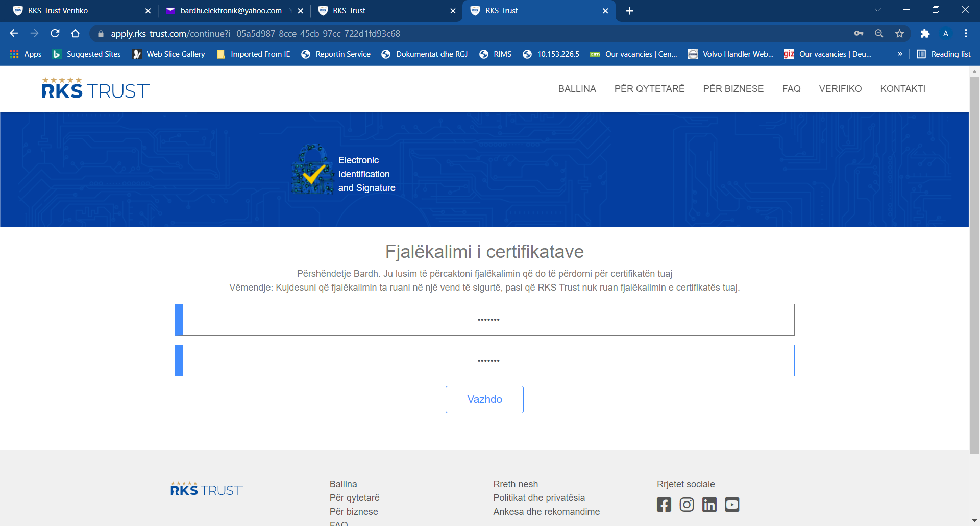
Task: Bookmark this page with the star icon
Action: (899, 33)
